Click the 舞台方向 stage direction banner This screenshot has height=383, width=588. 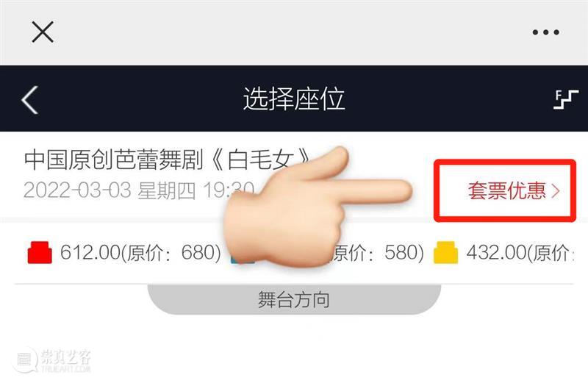(x=294, y=300)
